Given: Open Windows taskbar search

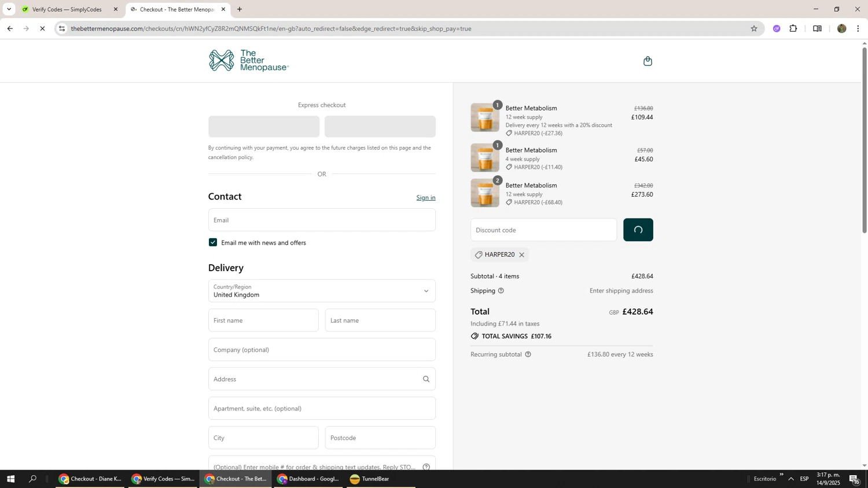Looking at the screenshot, I should (33, 479).
